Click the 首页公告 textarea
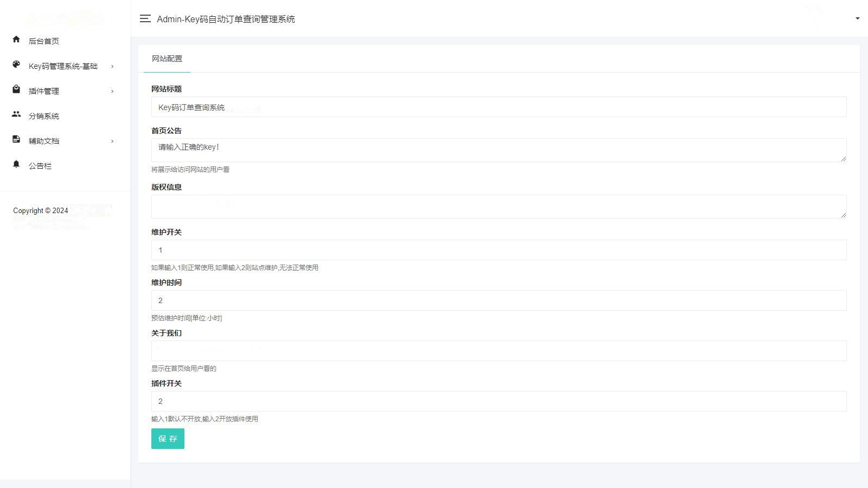Screen dimensions: 868x488 [498, 150]
